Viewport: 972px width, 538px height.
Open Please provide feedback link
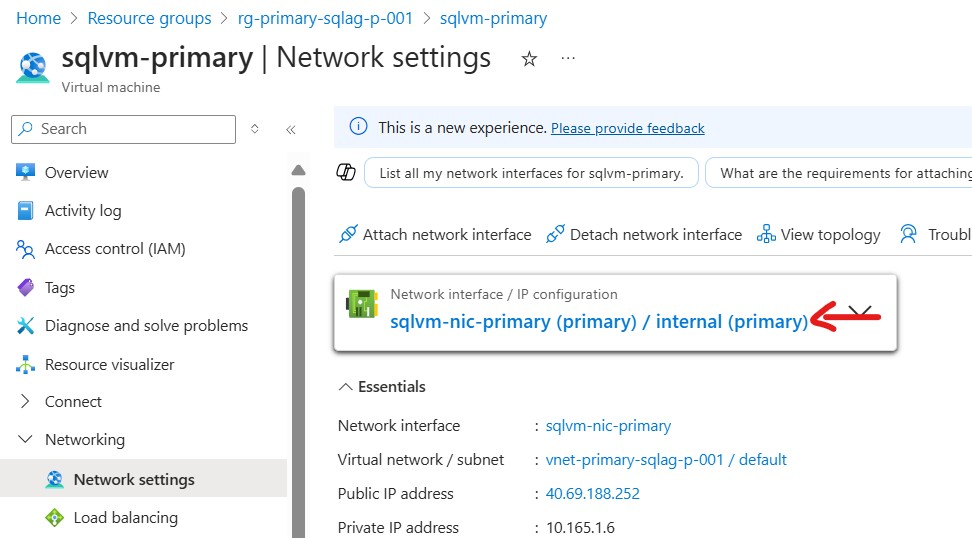click(627, 128)
